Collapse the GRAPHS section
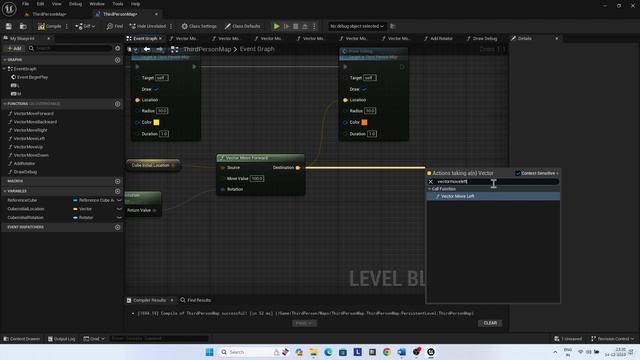Screen dimensions: 640x360 pyautogui.click(x=5, y=60)
